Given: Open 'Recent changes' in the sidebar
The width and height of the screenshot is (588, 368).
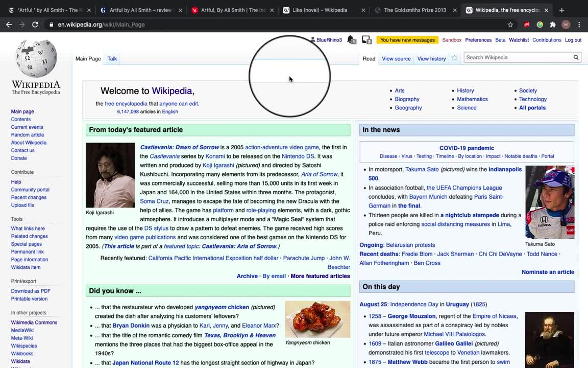Looking at the screenshot, I should pyautogui.click(x=29, y=197).
